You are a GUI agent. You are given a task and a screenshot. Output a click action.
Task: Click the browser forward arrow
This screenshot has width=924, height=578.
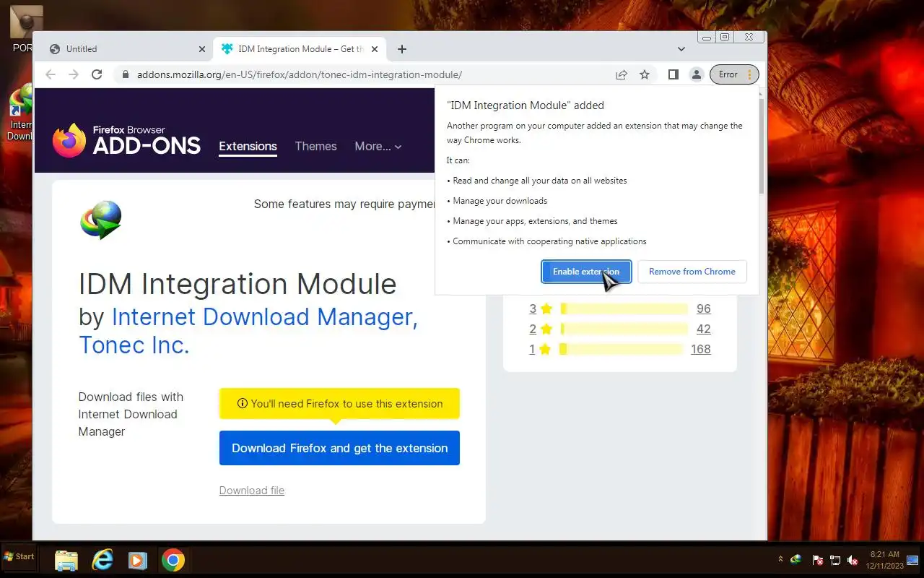[x=74, y=74]
